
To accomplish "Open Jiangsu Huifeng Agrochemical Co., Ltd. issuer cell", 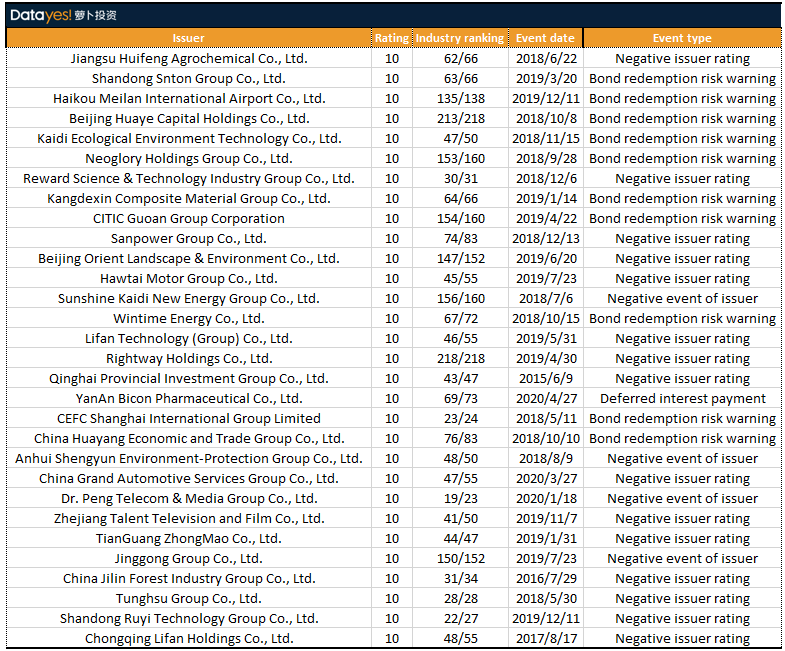I will pos(188,59).
